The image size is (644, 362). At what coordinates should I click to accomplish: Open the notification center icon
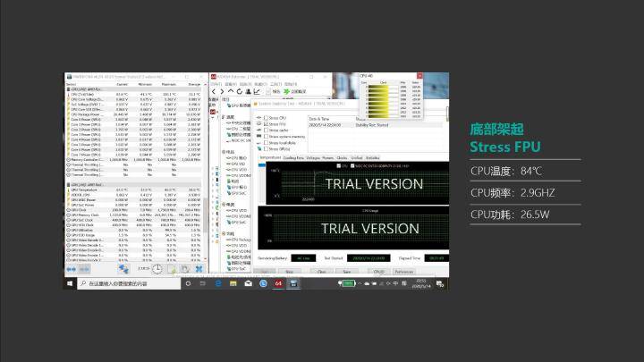(440, 284)
